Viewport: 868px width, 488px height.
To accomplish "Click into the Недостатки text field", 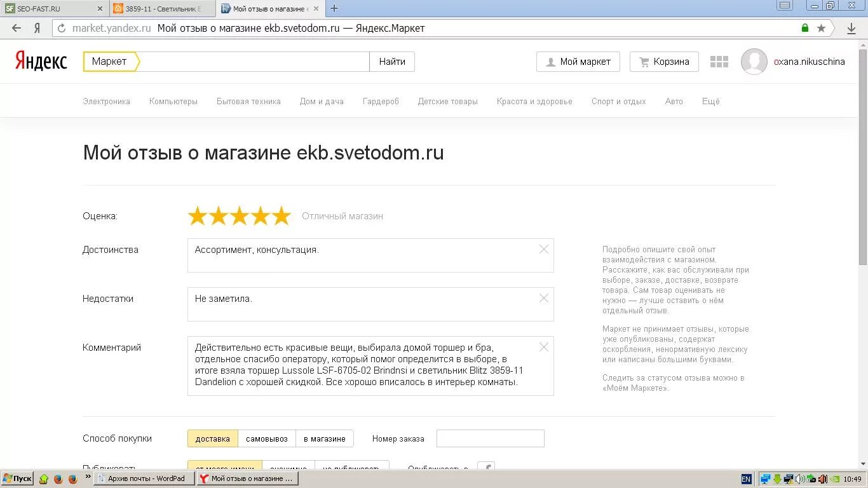I will 370,304.
